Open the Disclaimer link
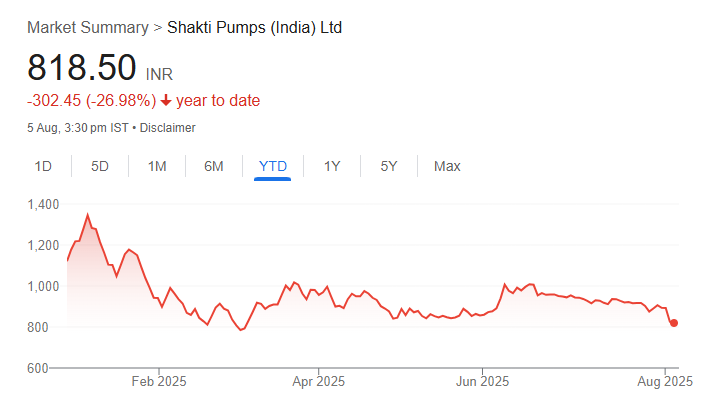This screenshot has height=405, width=704. 168,128
